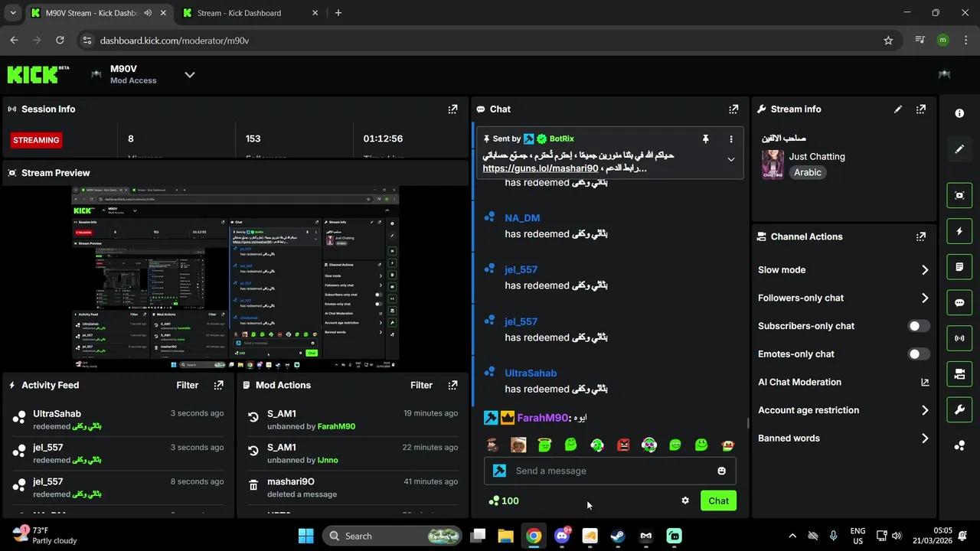Image resolution: width=980 pixels, height=551 pixels.
Task: Unpin the BotRix pinned message
Action: pyautogui.click(x=705, y=139)
